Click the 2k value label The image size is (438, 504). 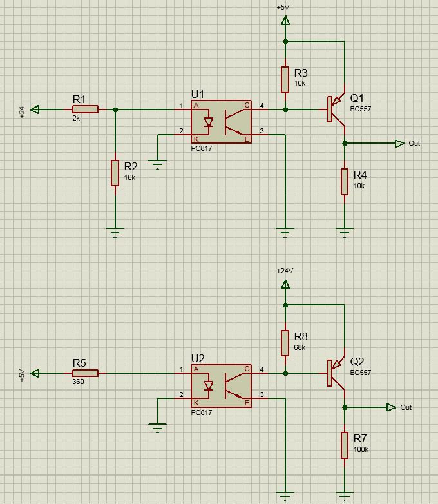[x=76, y=119]
